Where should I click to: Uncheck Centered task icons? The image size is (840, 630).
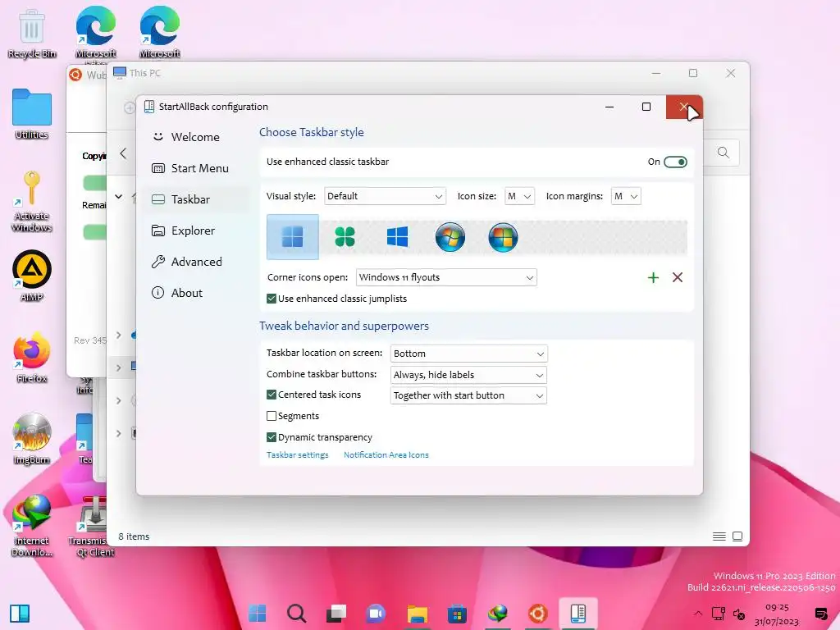(x=272, y=395)
